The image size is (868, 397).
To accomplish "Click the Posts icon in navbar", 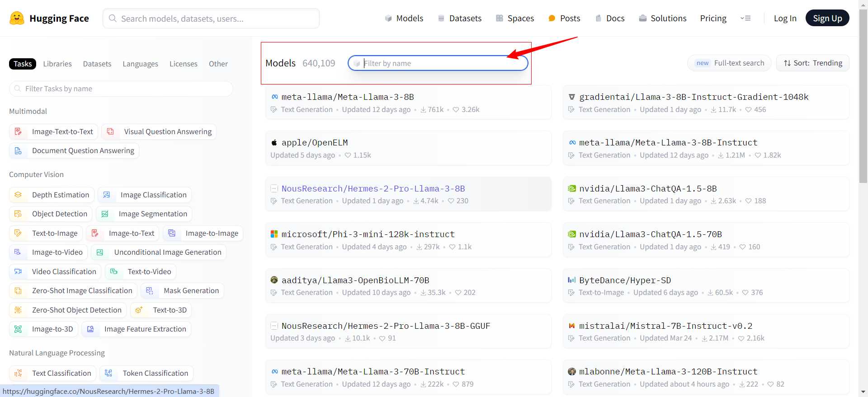I will coord(552,19).
